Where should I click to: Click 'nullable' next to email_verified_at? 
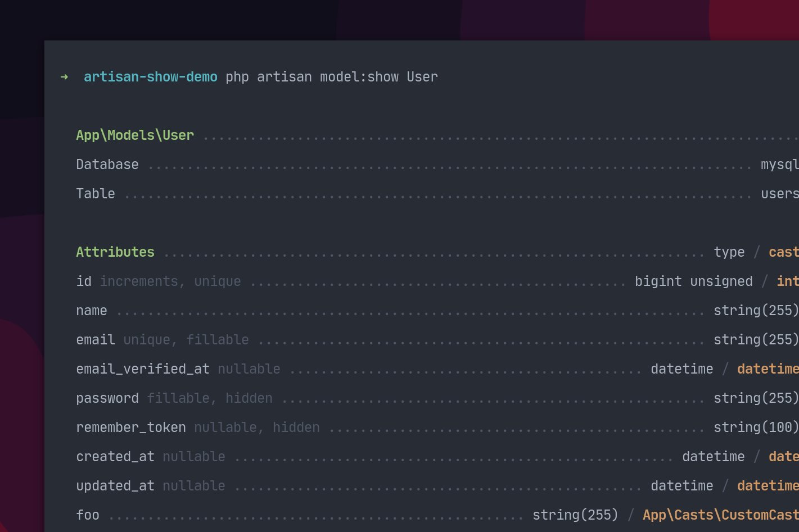point(249,369)
